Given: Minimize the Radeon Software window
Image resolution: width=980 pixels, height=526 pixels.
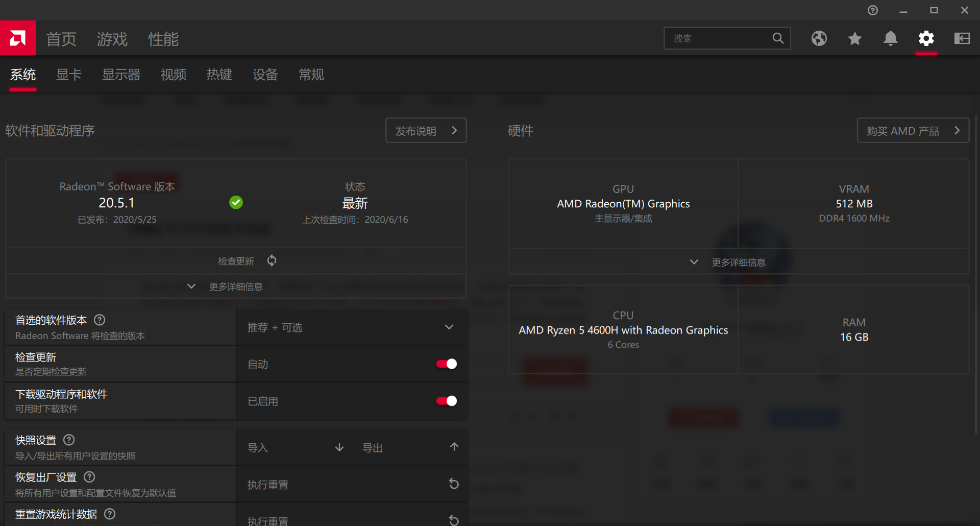Looking at the screenshot, I should pyautogui.click(x=903, y=10).
